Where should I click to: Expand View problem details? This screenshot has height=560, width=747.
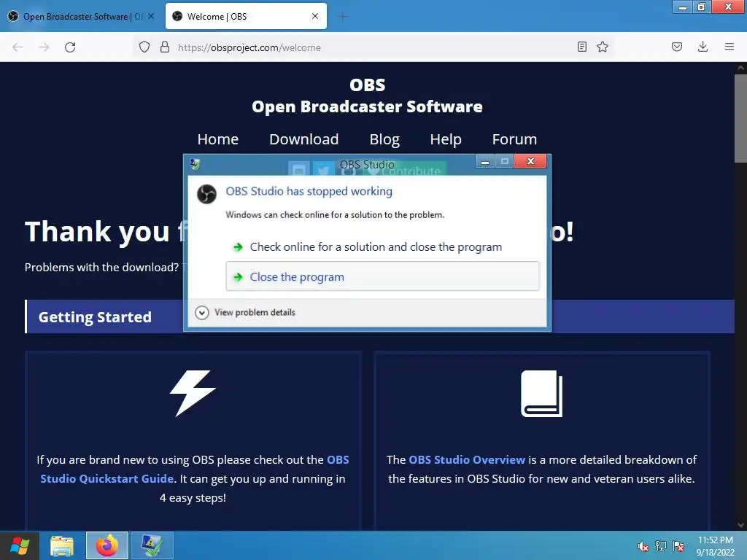click(245, 312)
